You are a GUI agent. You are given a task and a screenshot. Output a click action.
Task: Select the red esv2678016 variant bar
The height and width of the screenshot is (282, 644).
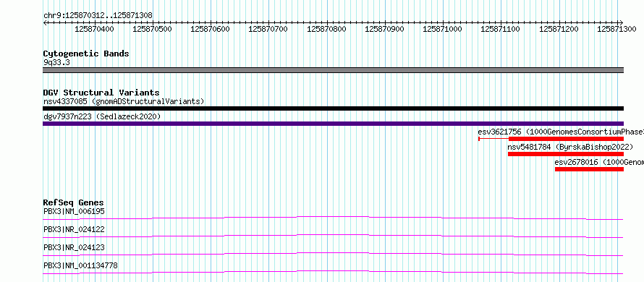(x=589, y=169)
